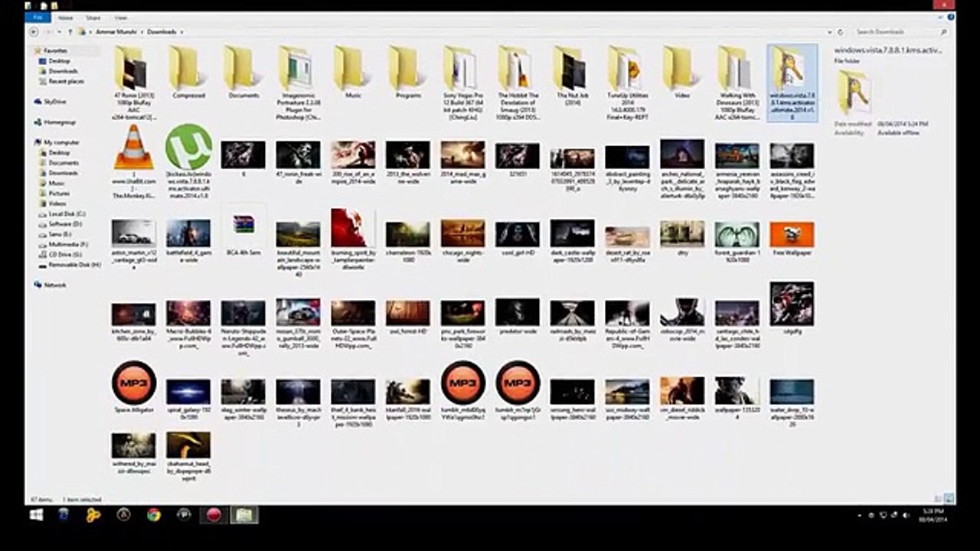Select The Hobbit Desolation of Smaug folder
The height and width of the screenshot is (551, 980).
[518, 82]
